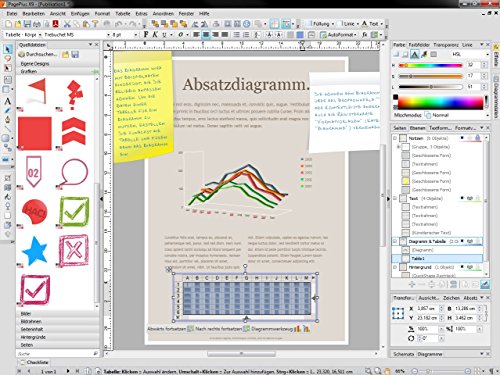Select the blue star graphic thumbnail
This screenshot has height=375, width=500.
click(35, 251)
